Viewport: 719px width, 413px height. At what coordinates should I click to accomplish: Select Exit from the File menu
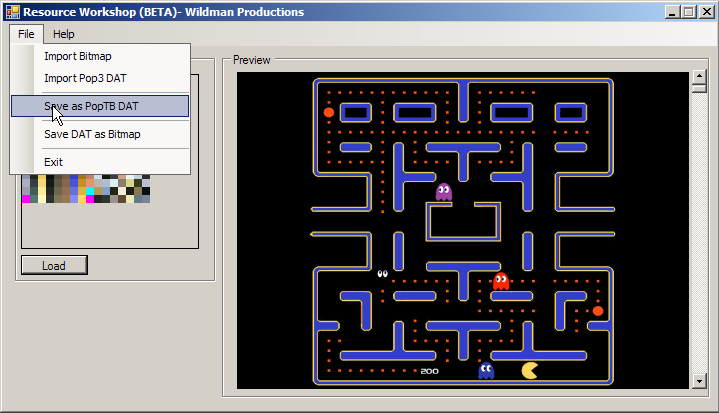100,162
